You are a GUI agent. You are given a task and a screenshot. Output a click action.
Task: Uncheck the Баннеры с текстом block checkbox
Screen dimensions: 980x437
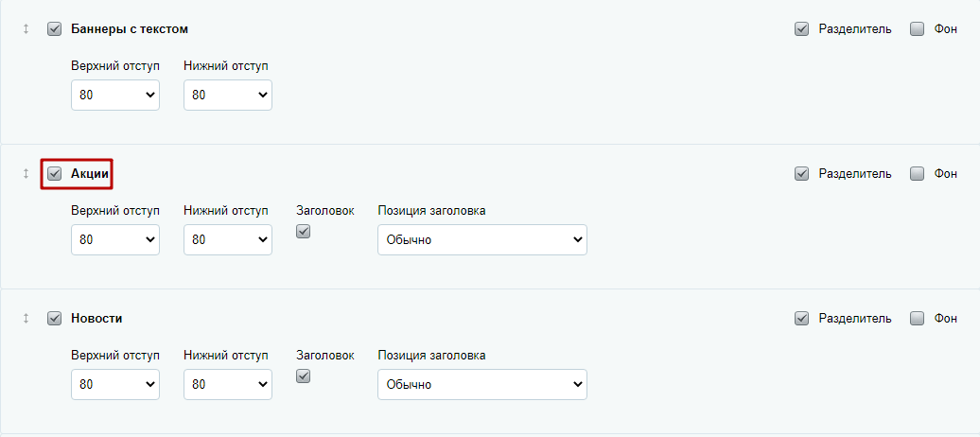(54, 29)
